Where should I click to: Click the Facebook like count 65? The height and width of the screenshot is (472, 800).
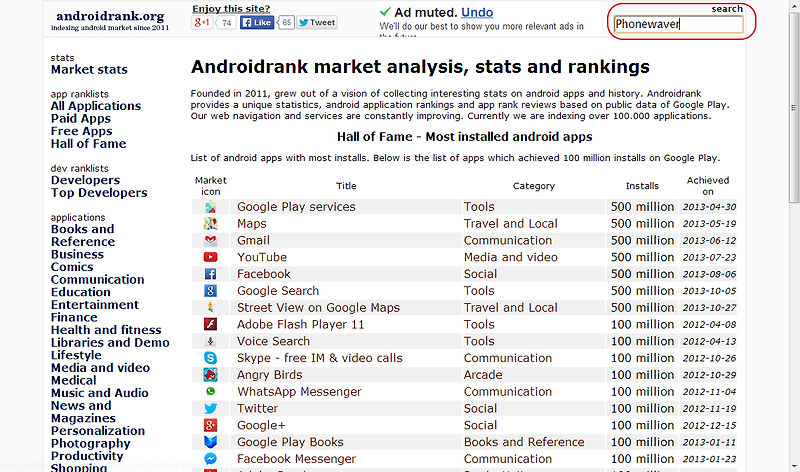point(286,22)
